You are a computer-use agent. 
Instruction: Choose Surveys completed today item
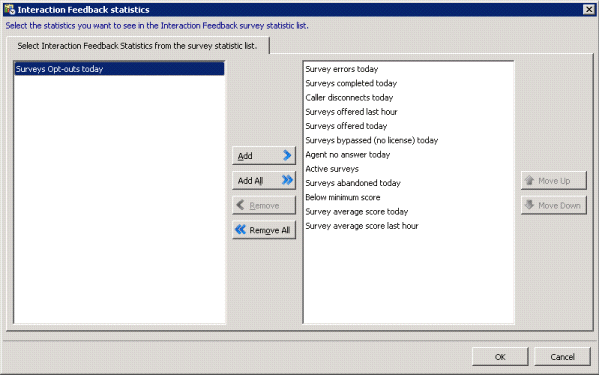[351, 83]
